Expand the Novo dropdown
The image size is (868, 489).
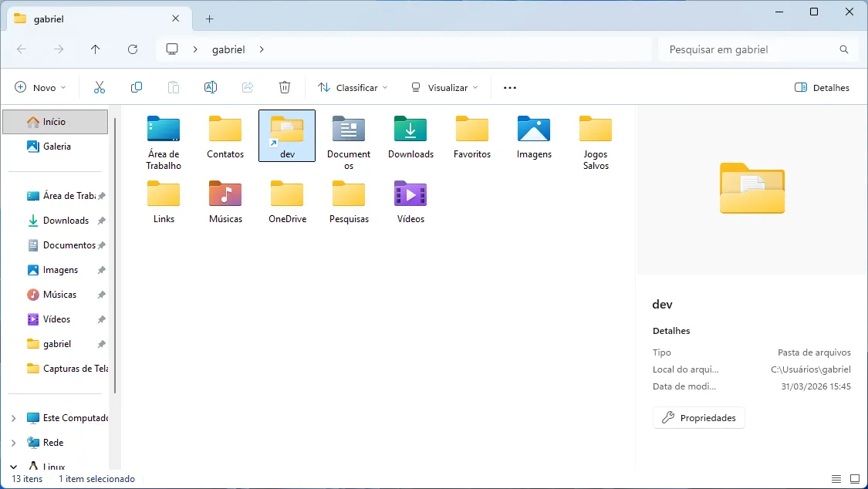pos(40,87)
